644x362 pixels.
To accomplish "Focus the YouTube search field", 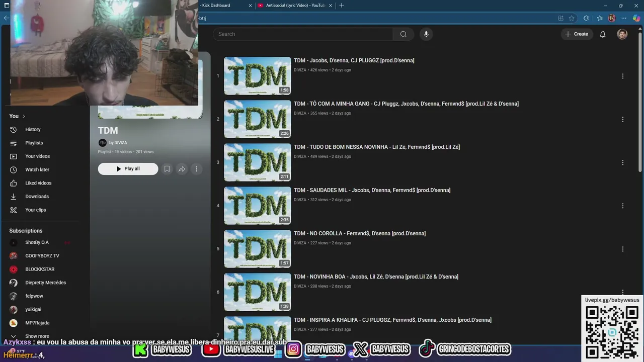I will pos(303,34).
